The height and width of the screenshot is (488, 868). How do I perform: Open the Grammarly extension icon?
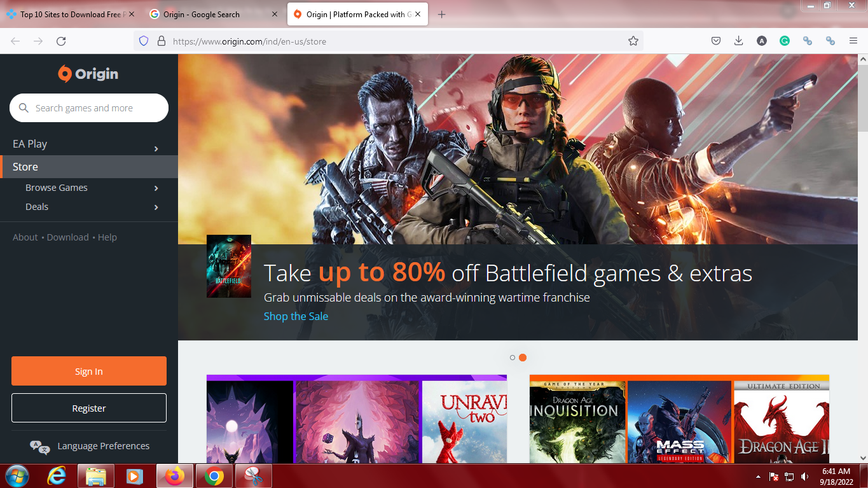[x=785, y=41]
